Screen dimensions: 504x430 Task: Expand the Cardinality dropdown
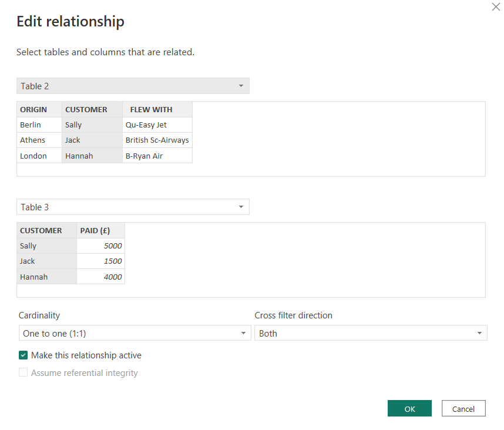pos(135,333)
